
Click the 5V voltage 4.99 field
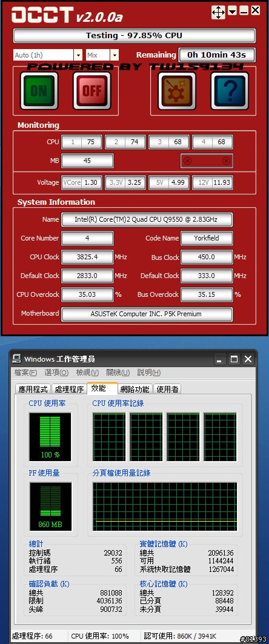pos(169,183)
